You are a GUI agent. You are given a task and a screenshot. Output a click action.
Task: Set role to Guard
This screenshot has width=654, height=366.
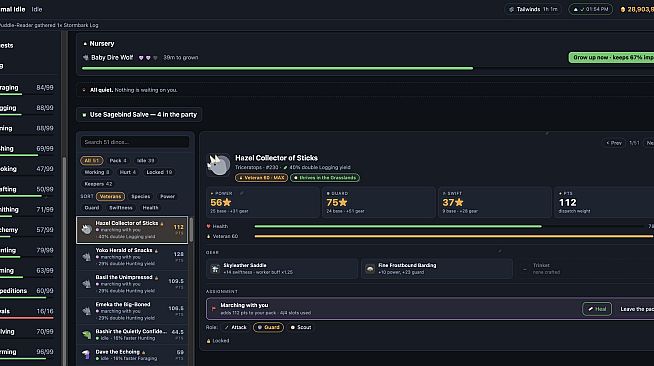(268, 327)
